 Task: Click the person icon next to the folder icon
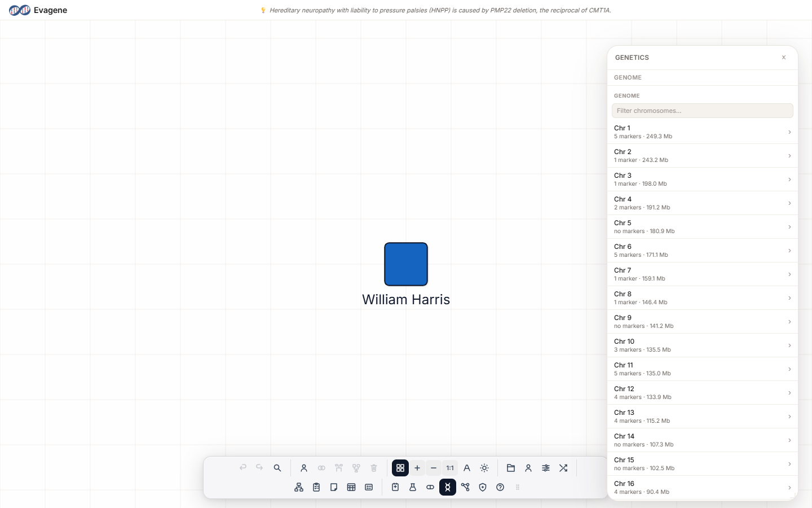click(x=528, y=468)
